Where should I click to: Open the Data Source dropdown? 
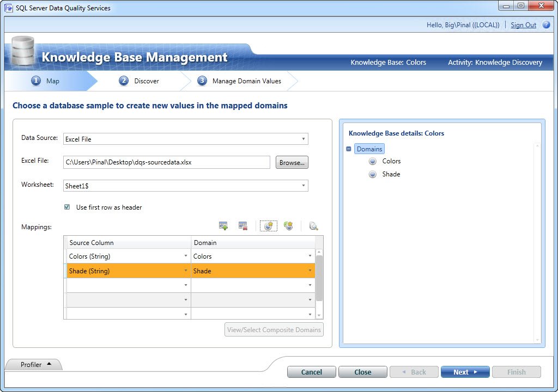point(303,139)
